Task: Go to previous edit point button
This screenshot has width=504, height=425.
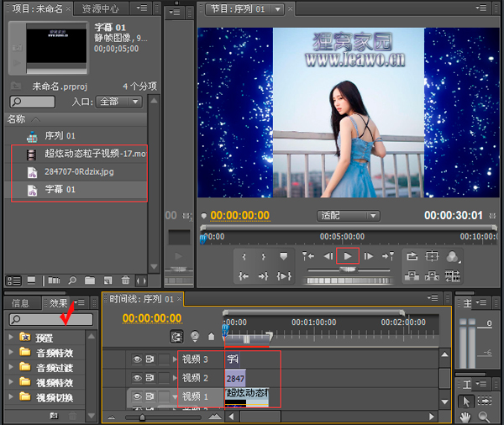Action: [x=308, y=256]
